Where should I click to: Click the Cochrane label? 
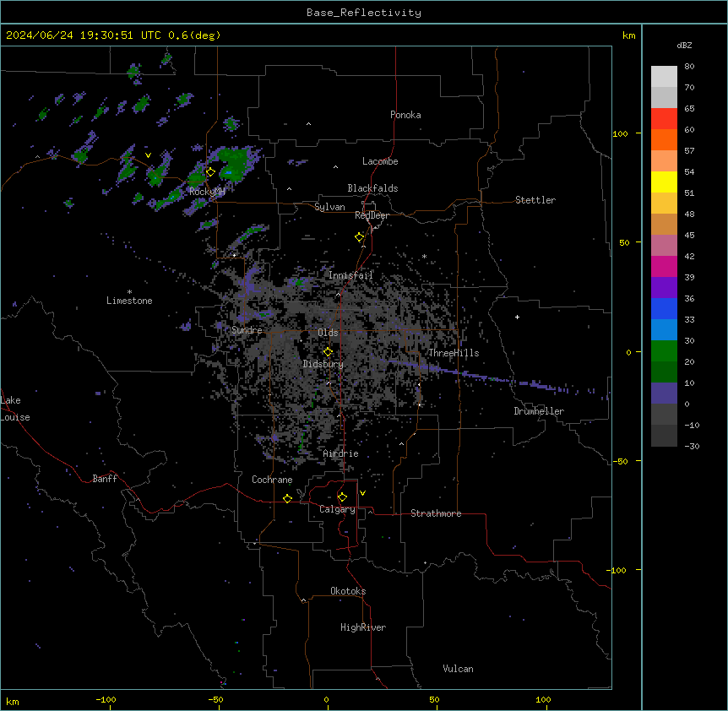(272, 480)
